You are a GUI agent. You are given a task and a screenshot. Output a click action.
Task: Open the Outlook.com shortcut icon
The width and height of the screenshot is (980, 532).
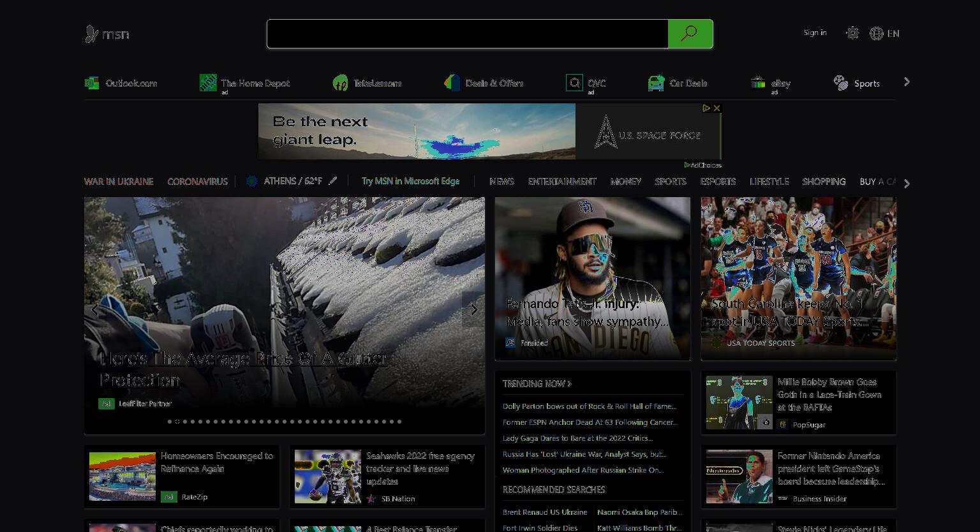(92, 83)
